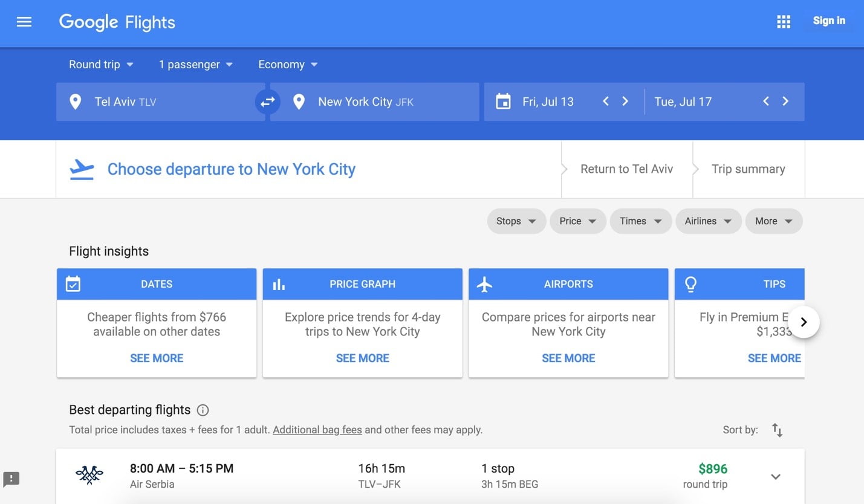Click the 16h 15m duration text
Screen dimensions: 864x504
382,468
